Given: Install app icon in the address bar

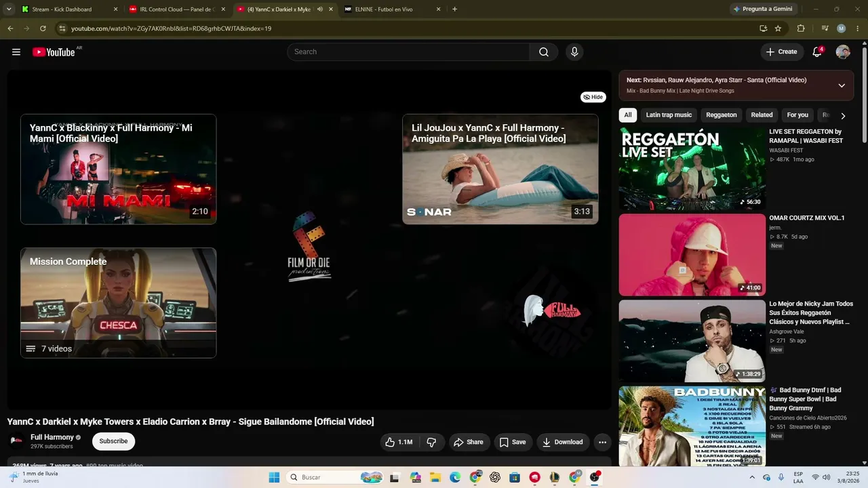Looking at the screenshot, I should 763,28.
